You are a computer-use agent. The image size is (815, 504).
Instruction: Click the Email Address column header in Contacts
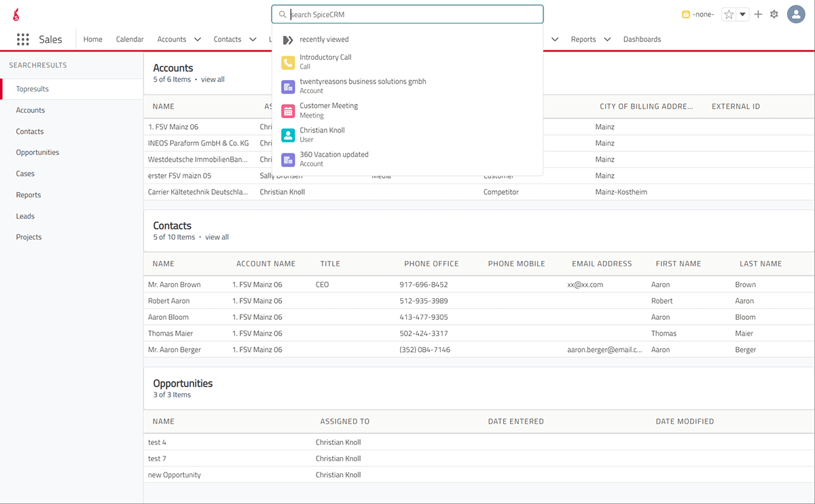(x=602, y=264)
